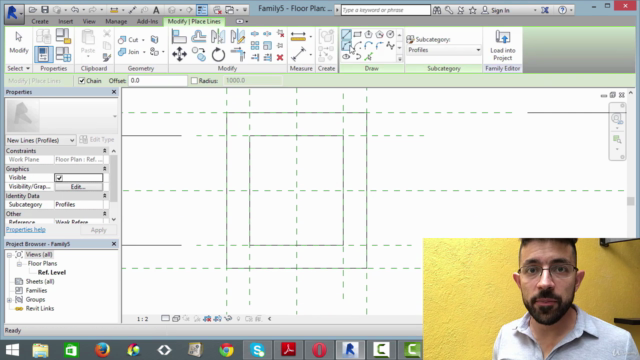Click the red Delete X icon
The image size is (640, 360).
coord(280,58)
